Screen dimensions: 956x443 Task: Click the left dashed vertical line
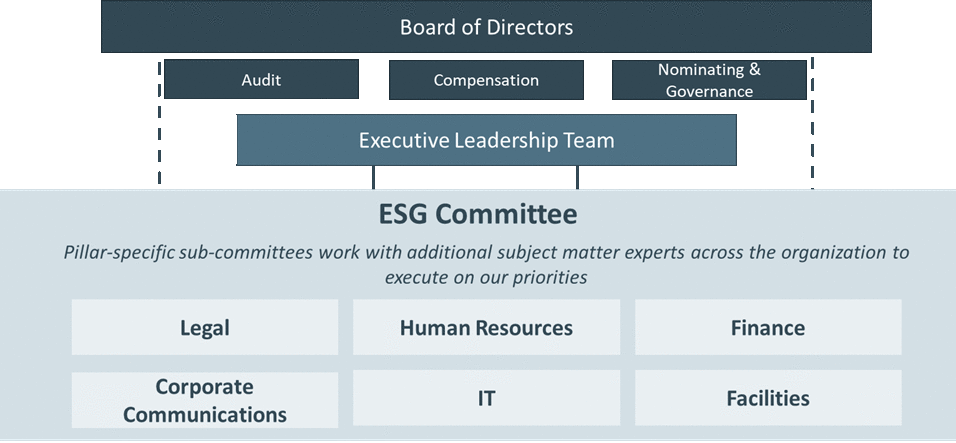pyautogui.click(x=159, y=130)
